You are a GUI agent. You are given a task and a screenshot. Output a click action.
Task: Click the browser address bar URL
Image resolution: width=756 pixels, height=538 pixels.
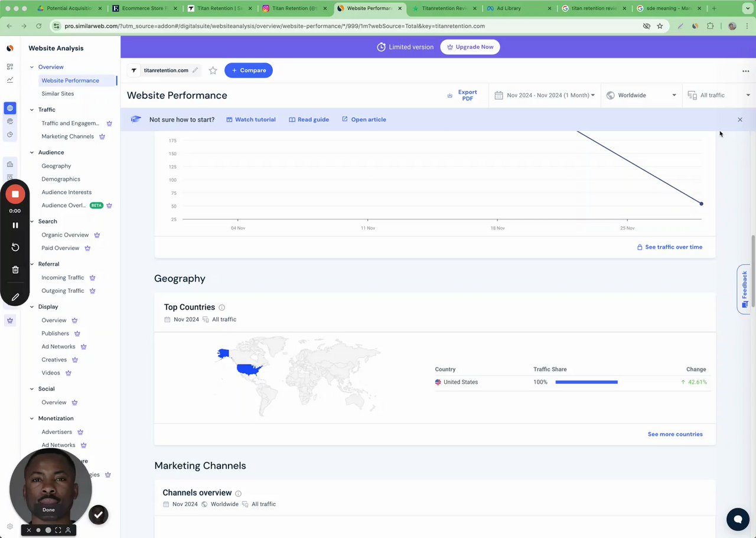coord(275,26)
